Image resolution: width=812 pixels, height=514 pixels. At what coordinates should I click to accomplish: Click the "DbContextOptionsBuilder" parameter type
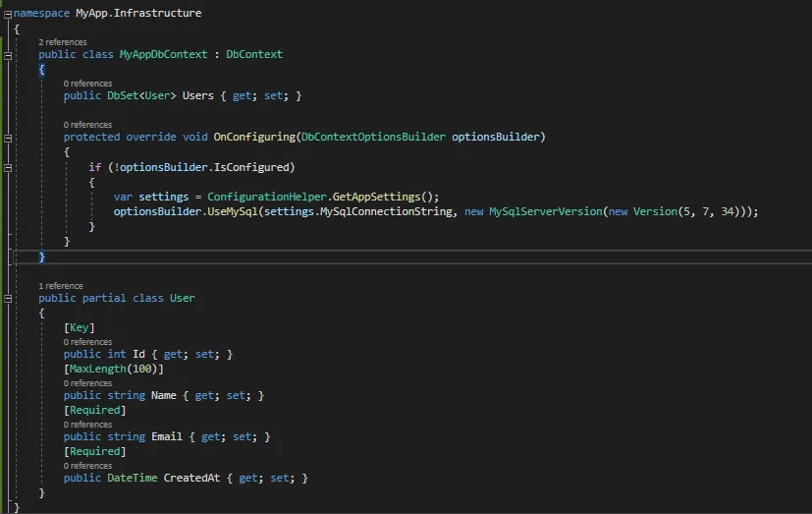point(373,137)
